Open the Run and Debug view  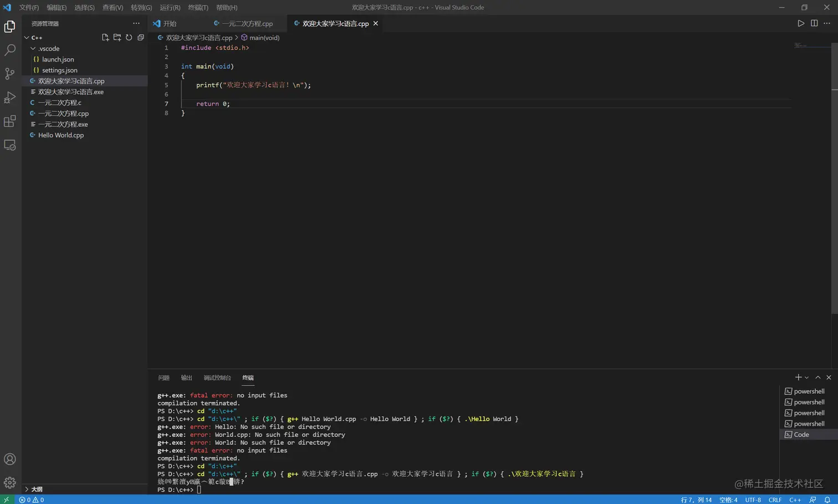pos(10,97)
